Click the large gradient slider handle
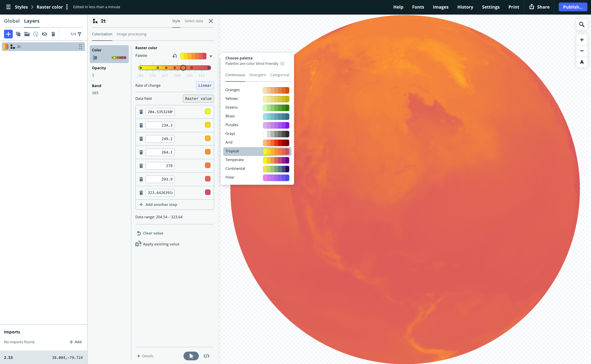The height and width of the screenshot is (364, 591). click(183, 68)
